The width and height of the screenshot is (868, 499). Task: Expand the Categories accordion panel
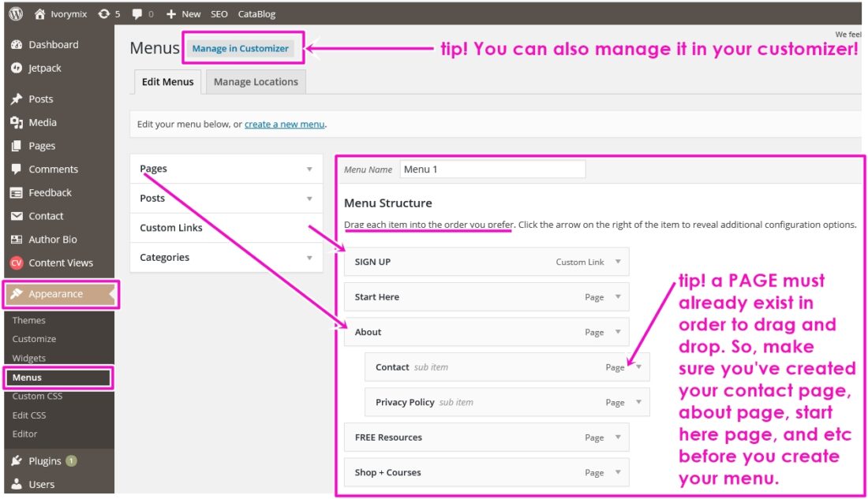pos(309,257)
